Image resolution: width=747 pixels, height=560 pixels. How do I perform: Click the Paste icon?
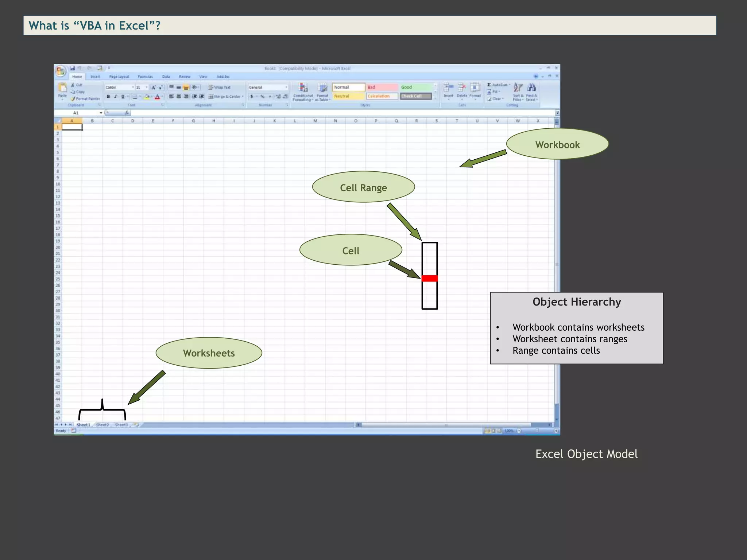(63, 88)
